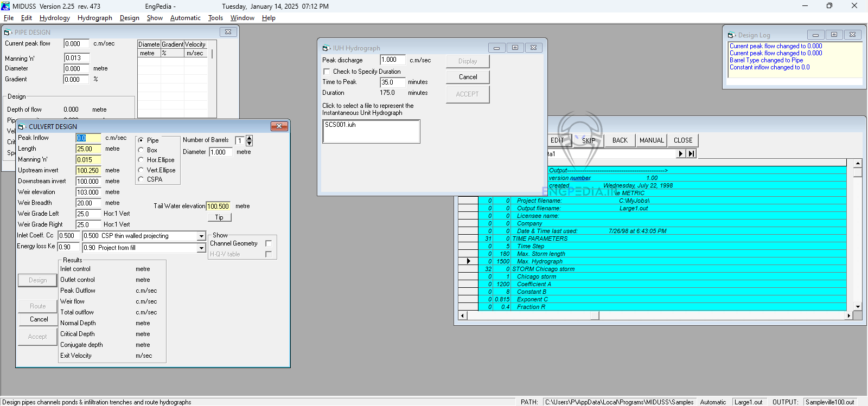Click the Pipe Design window title icon
Image resolution: width=868 pixels, height=406 pixels.
8,33
